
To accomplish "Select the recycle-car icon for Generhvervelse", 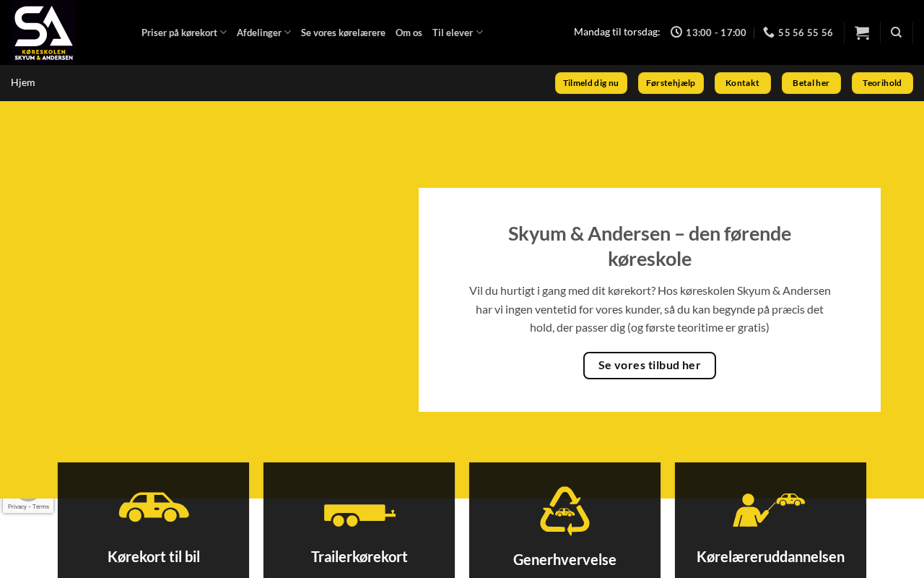I will pyautogui.click(x=565, y=511).
